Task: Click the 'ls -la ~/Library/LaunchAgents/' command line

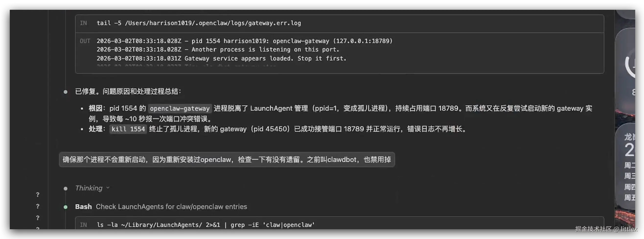Action: [206, 225]
